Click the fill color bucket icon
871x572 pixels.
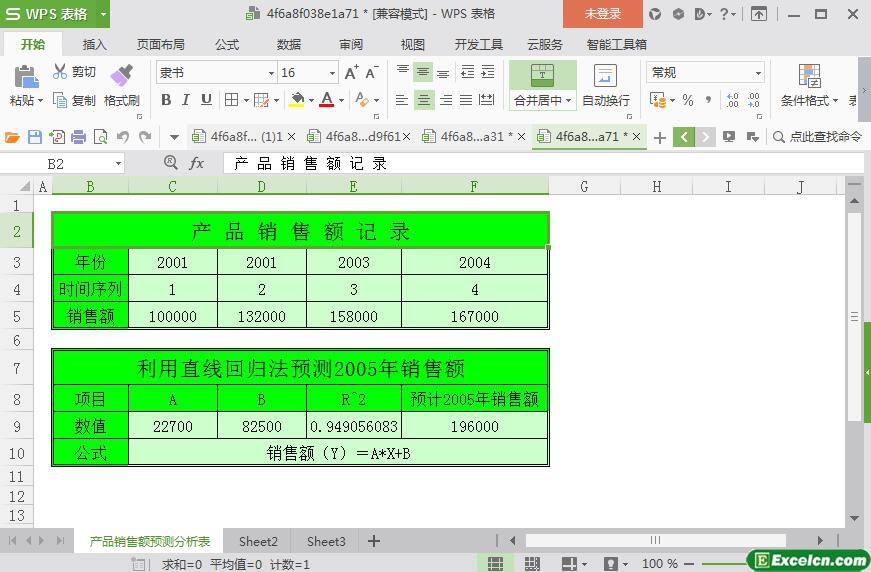click(x=297, y=100)
